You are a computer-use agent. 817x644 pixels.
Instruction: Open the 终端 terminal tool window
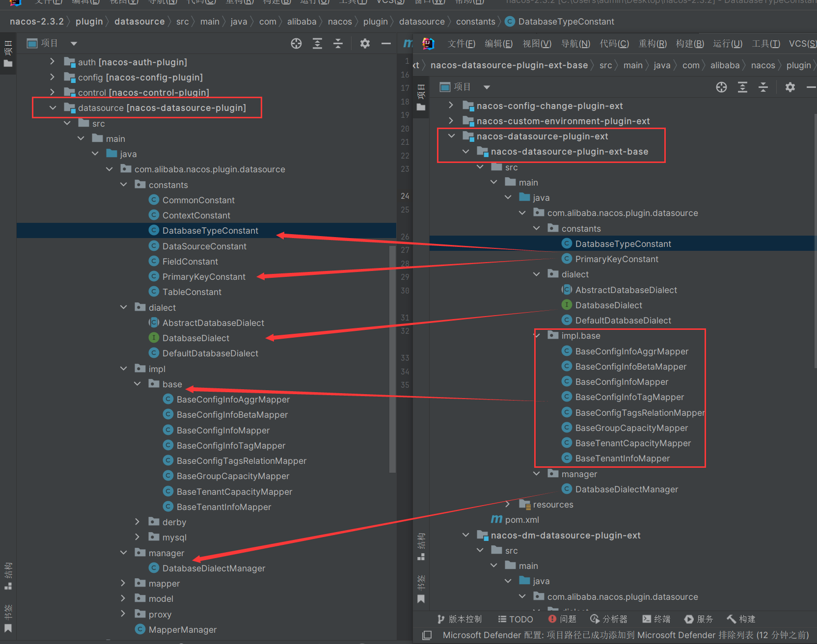tap(656, 619)
